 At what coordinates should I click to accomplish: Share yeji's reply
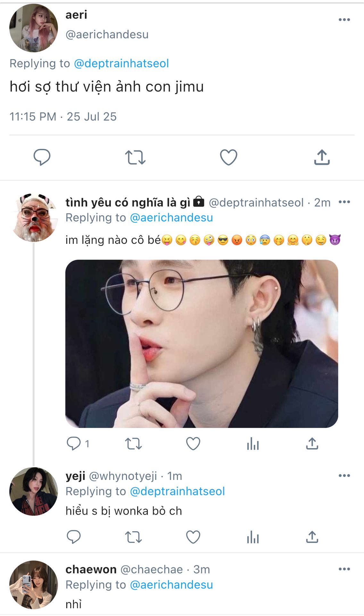(312, 537)
